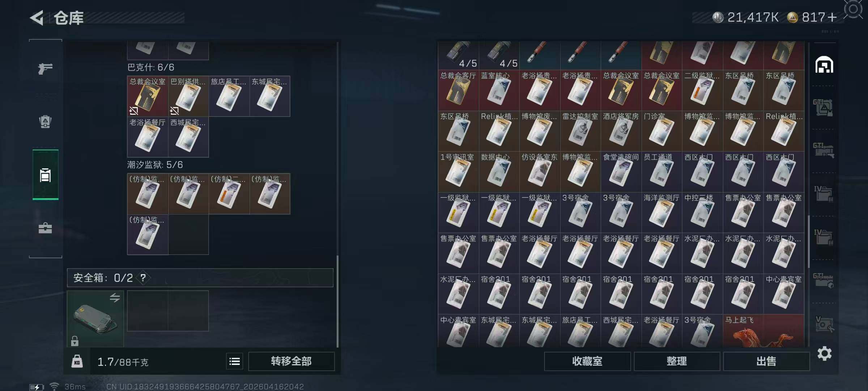This screenshot has height=391, width=868.
Task: Open the weapons tab with pistol icon
Action: tap(45, 68)
